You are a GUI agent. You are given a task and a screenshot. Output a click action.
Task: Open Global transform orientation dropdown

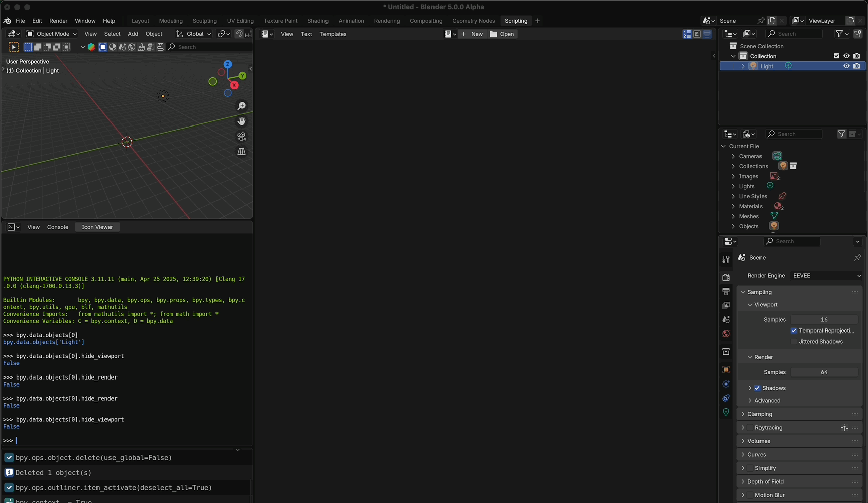(193, 34)
